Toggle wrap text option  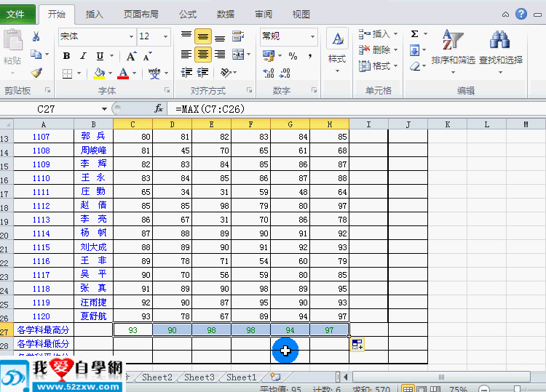tap(238, 36)
